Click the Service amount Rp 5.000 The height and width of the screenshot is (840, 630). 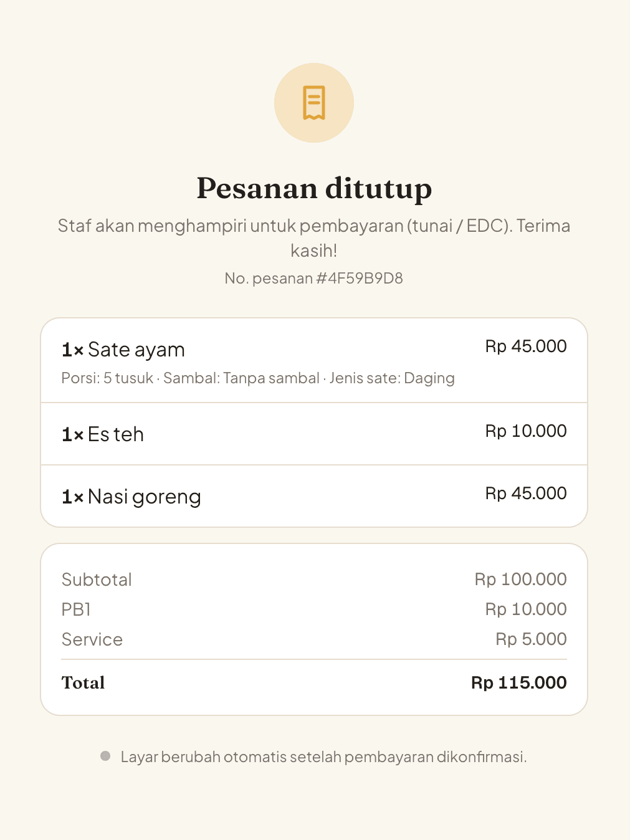(531, 639)
